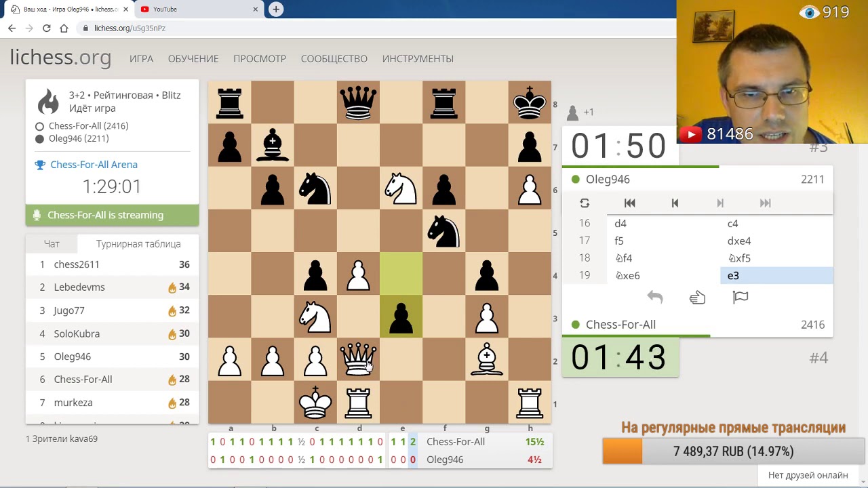Open Lebedevms in the standings
868x488 pixels.
pos(79,287)
